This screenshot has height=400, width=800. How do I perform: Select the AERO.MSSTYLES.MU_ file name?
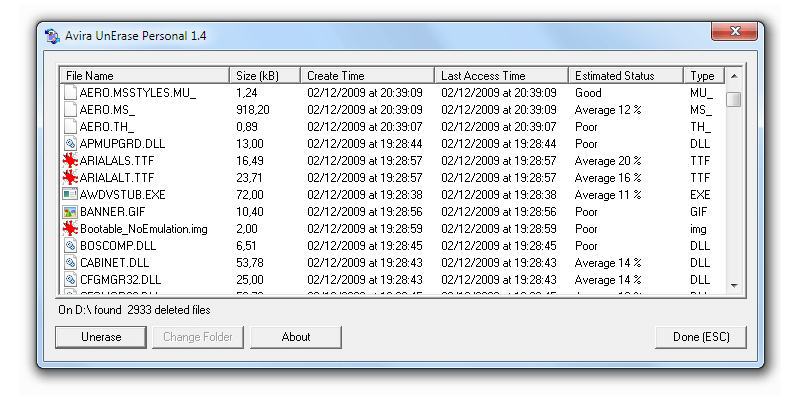point(138,93)
